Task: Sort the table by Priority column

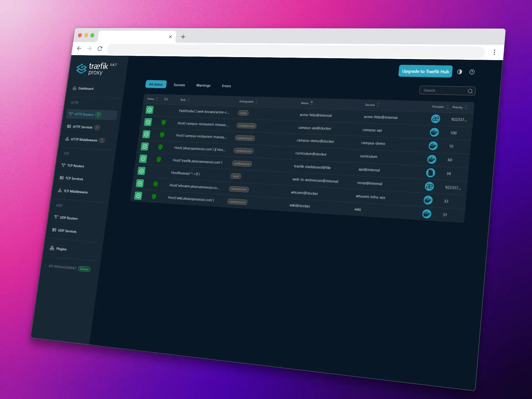Action: click(x=458, y=107)
